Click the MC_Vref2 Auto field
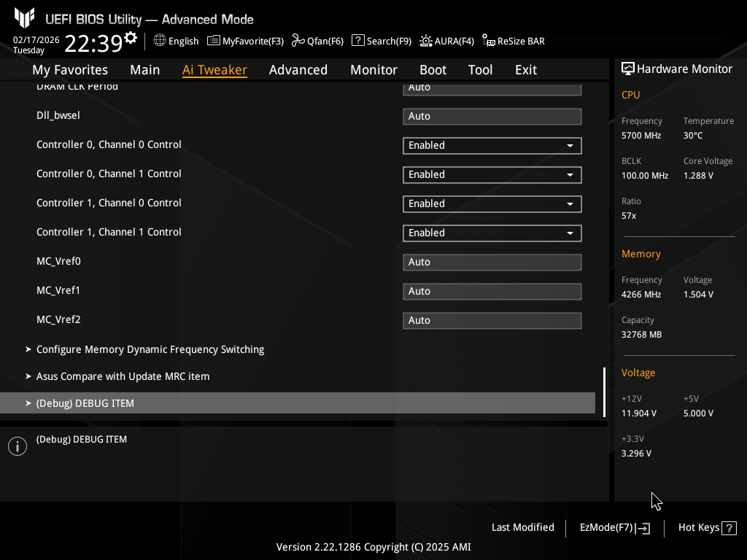This screenshot has height=560, width=747. [492, 321]
